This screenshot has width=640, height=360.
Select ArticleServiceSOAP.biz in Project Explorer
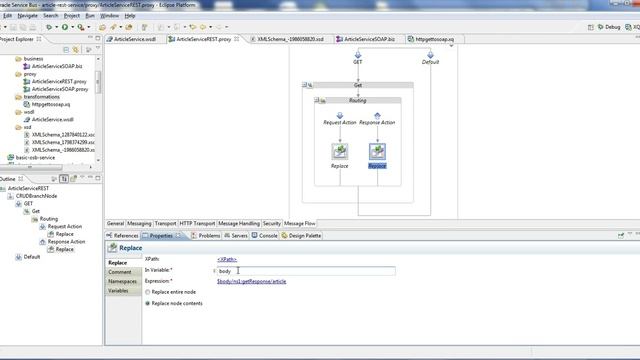coord(57,66)
